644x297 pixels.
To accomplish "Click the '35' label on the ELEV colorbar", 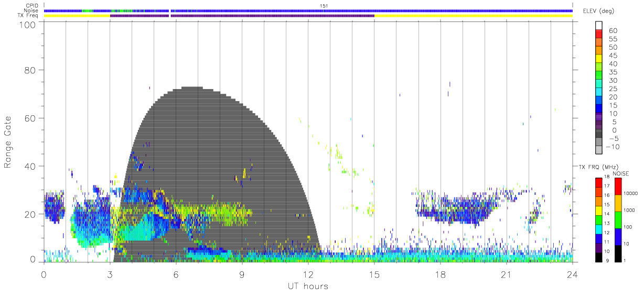I will pyautogui.click(x=612, y=72).
